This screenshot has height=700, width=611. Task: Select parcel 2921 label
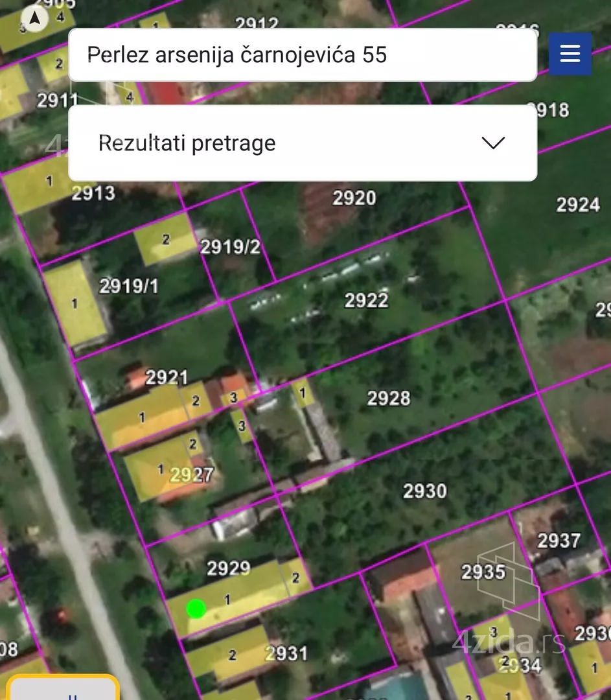coord(167,378)
